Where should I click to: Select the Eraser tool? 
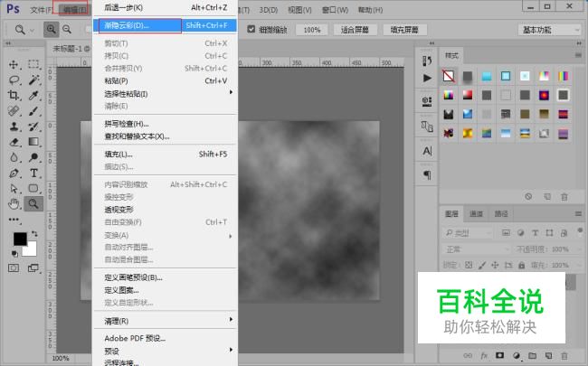coord(14,142)
